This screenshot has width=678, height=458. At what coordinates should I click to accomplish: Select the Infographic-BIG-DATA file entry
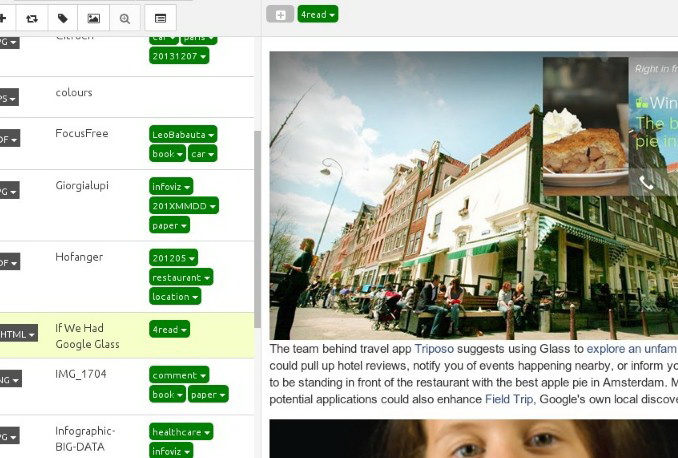tap(85, 439)
